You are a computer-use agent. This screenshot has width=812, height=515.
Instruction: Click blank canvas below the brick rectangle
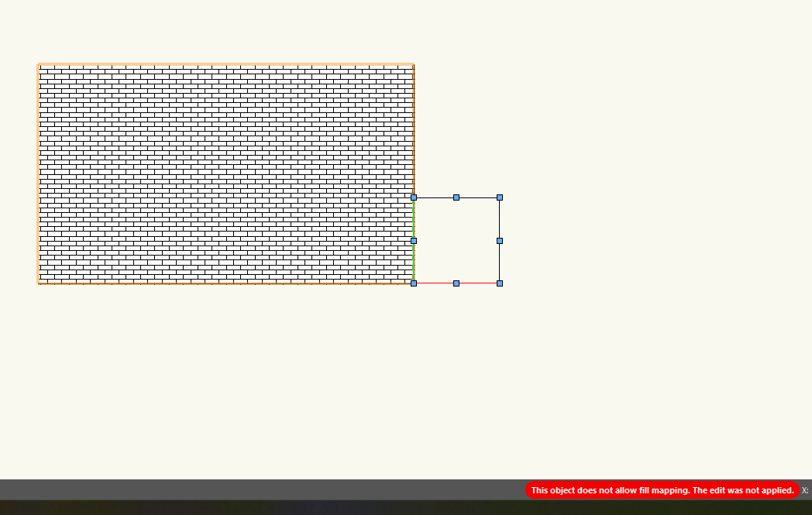tap(225, 372)
